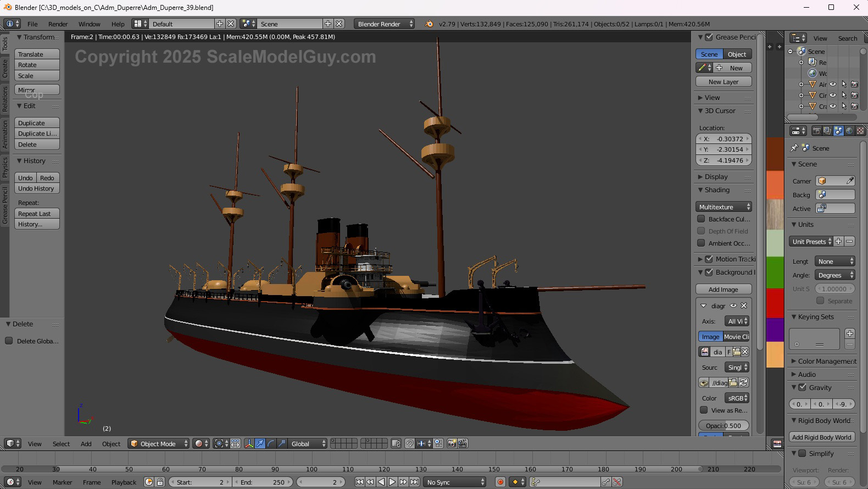The image size is (868, 489).
Task: Hide the Cir object with its eye icon
Action: (833, 96)
